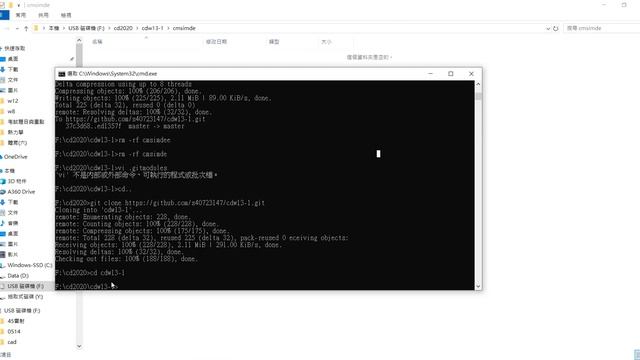Navigate to cd2020 in the breadcrumb
This screenshot has height=360, width=640.
pyautogui.click(x=123, y=28)
